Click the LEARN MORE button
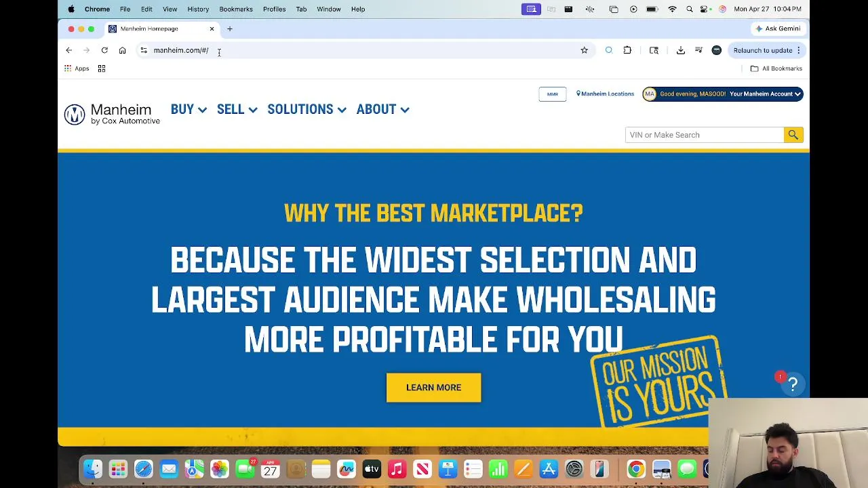 point(433,388)
